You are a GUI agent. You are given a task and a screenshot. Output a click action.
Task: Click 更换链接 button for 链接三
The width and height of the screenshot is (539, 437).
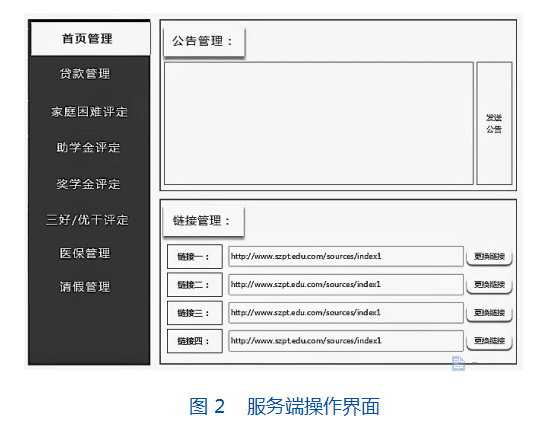(x=489, y=313)
